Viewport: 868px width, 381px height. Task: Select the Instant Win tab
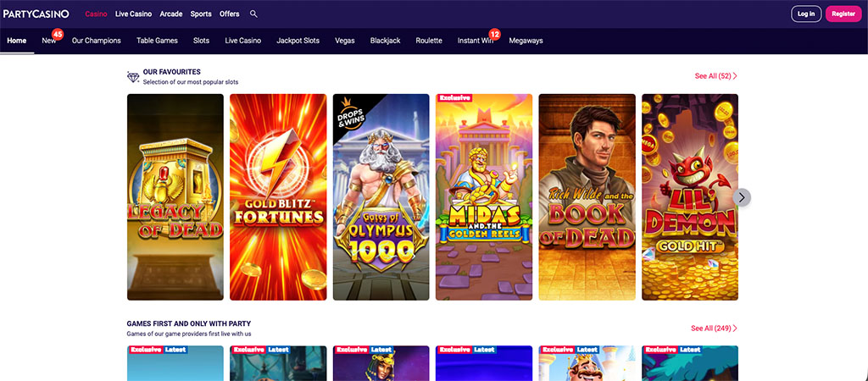pos(476,41)
